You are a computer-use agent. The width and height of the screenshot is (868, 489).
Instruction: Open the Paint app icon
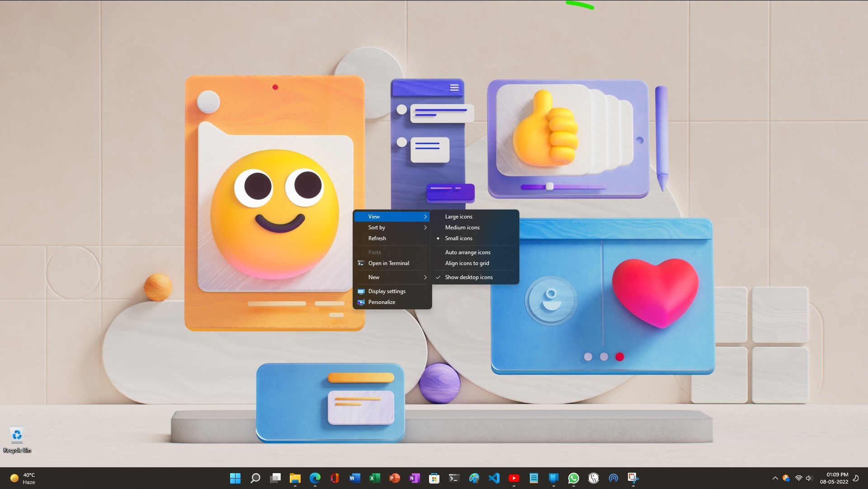point(474,478)
